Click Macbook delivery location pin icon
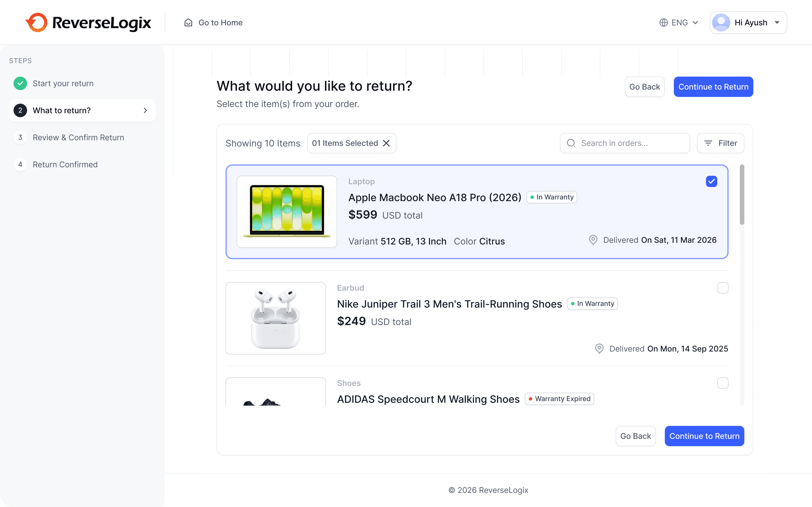The image size is (812, 507). point(593,240)
